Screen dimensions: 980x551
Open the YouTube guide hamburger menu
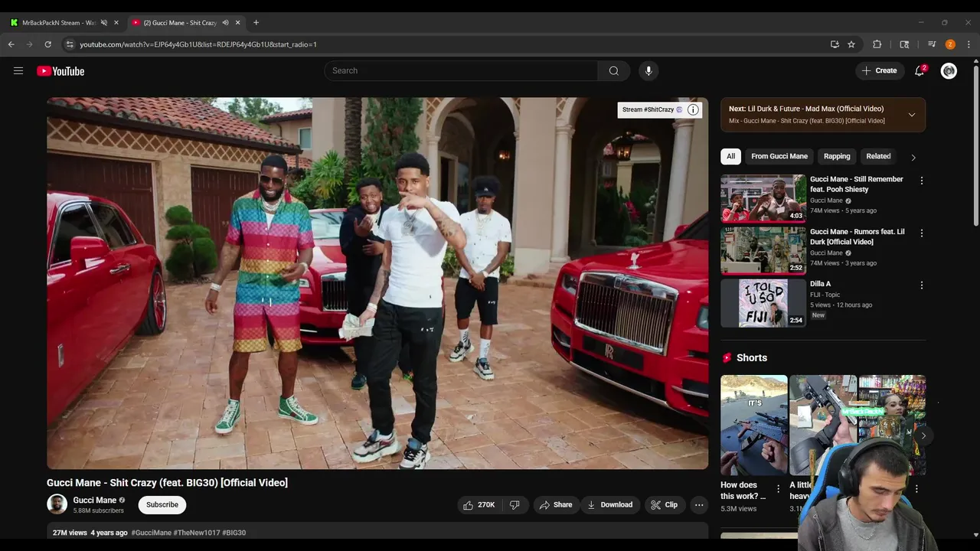(x=18, y=71)
